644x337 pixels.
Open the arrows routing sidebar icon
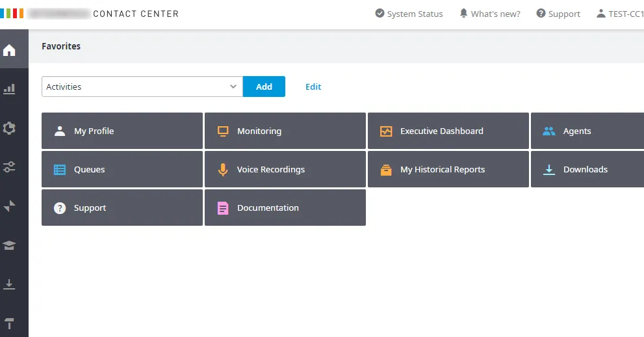(x=9, y=206)
